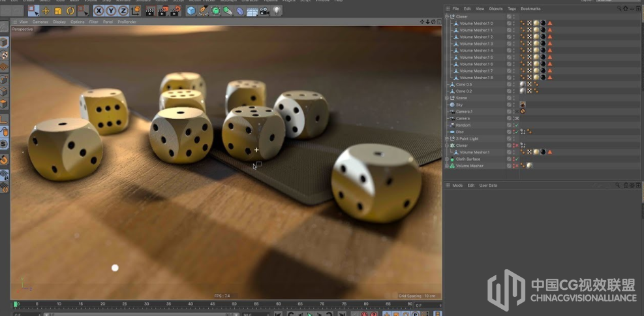Click Sky object's texture tag
The height and width of the screenshot is (316, 644).
tap(523, 104)
